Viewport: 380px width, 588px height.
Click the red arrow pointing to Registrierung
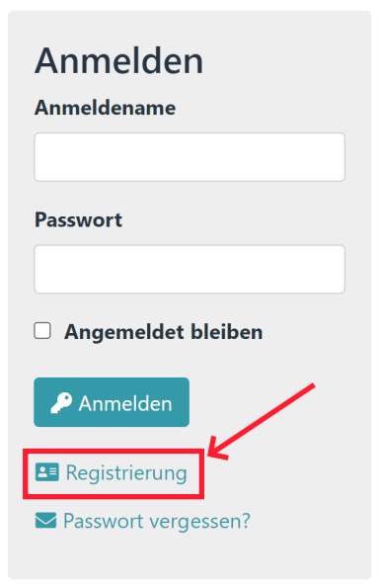(262, 421)
